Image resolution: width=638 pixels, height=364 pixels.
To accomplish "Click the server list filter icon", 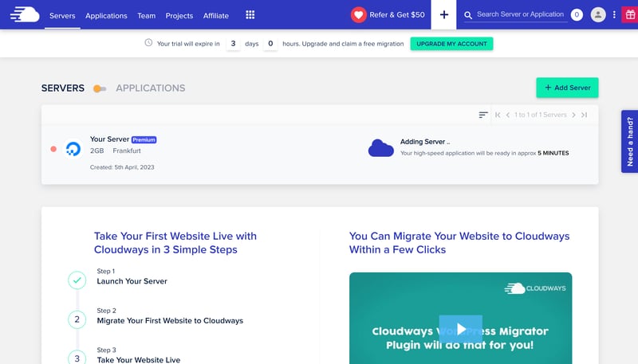I will 483,115.
